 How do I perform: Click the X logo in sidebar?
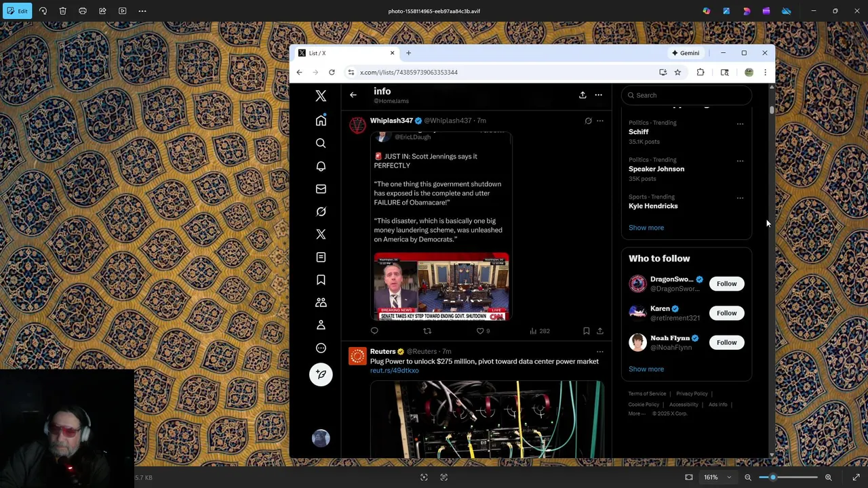coord(321,96)
